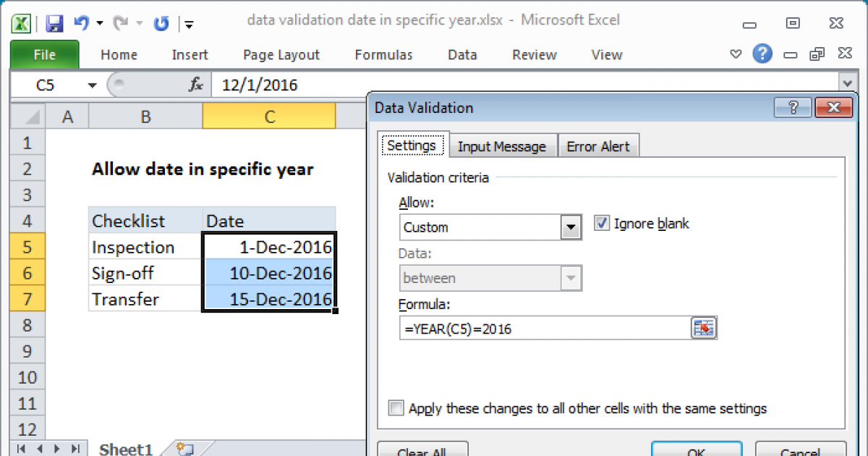
Task: Confirm validation with OK
Action: (696, 451)
